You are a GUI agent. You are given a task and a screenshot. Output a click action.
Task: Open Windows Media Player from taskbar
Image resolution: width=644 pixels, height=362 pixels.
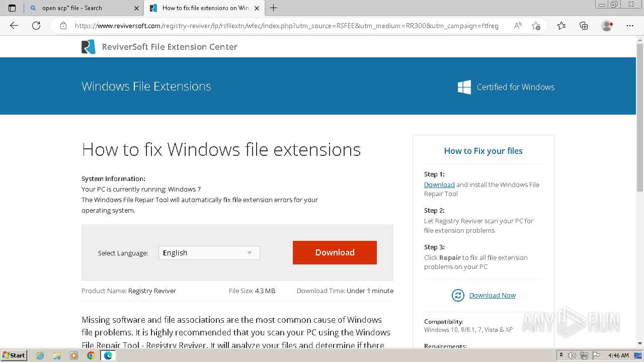click(x=74, y=355)
